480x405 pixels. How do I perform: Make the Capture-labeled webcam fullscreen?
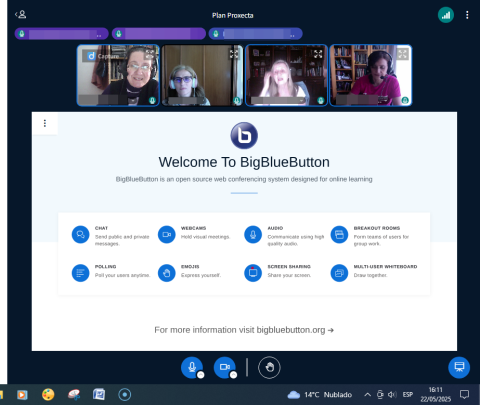coord(150,54)
